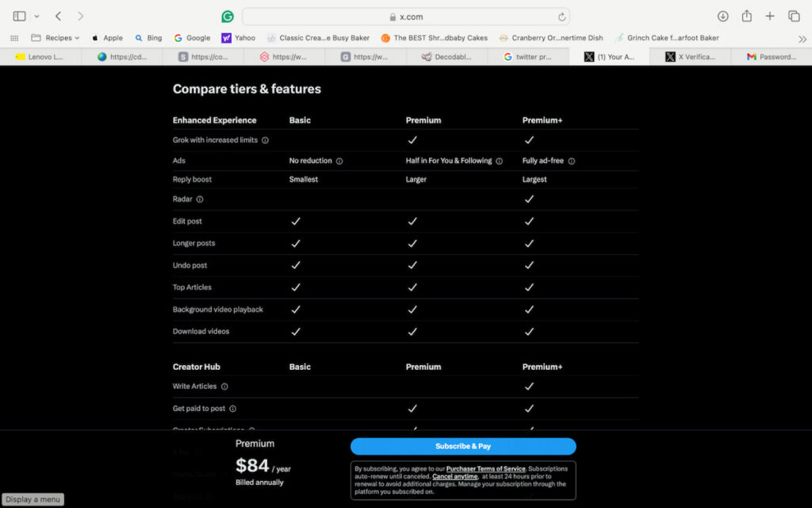Viewport: 812px width, 508px height.
Task: Click the x.com address bar
Action: tap(405, 17)
